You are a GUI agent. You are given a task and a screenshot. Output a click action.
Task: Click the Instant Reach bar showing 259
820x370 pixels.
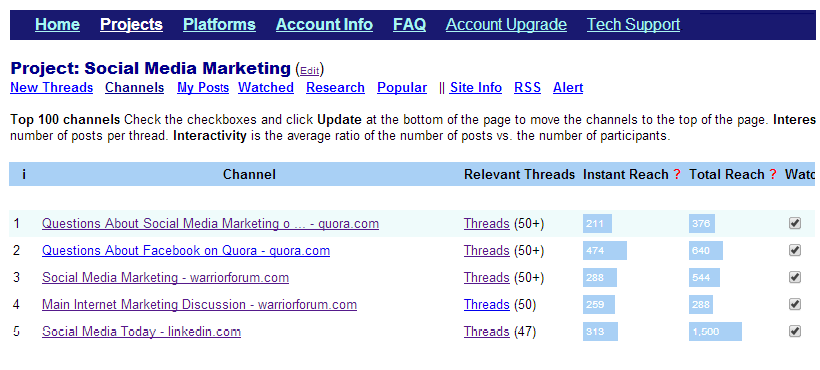click(599, 304)
